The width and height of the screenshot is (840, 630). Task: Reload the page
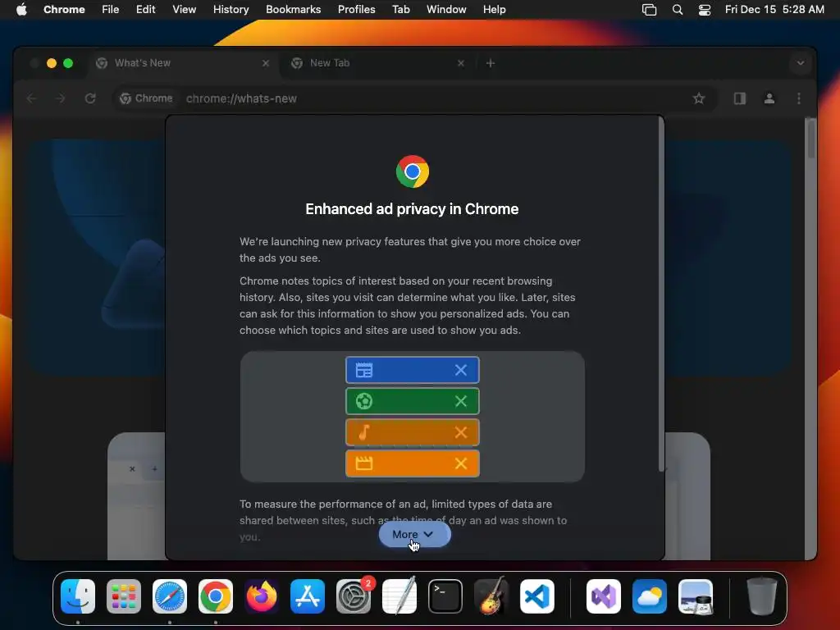tap(90, 98)
